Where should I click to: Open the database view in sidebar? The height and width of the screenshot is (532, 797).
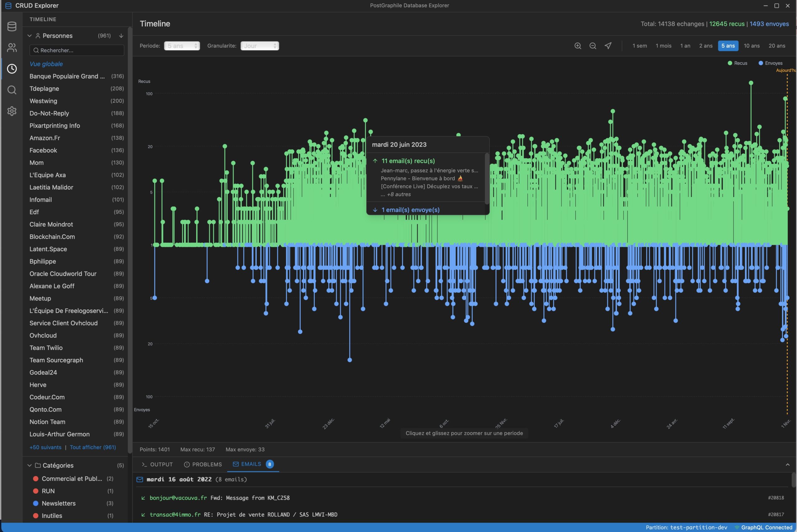coord(12,26)
